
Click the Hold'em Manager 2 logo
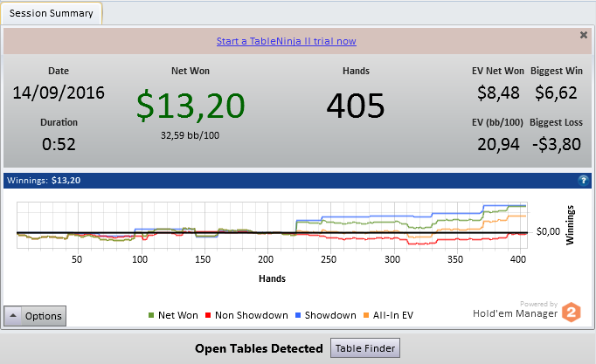[572, 312]
